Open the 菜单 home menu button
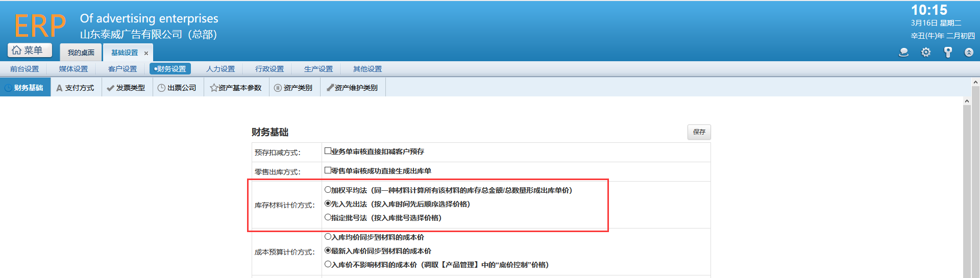 pos(30,50)
